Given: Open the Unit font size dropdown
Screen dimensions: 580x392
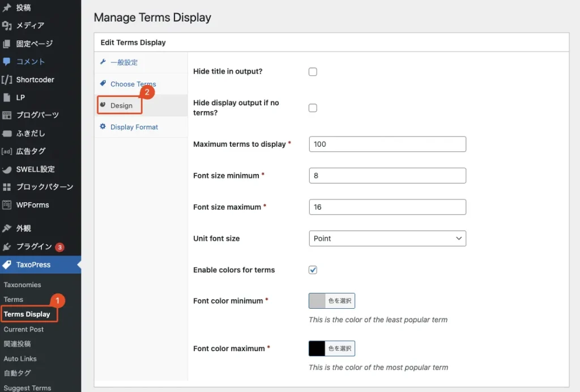Looking at the screenshot, I should click(x=387, y=238).
